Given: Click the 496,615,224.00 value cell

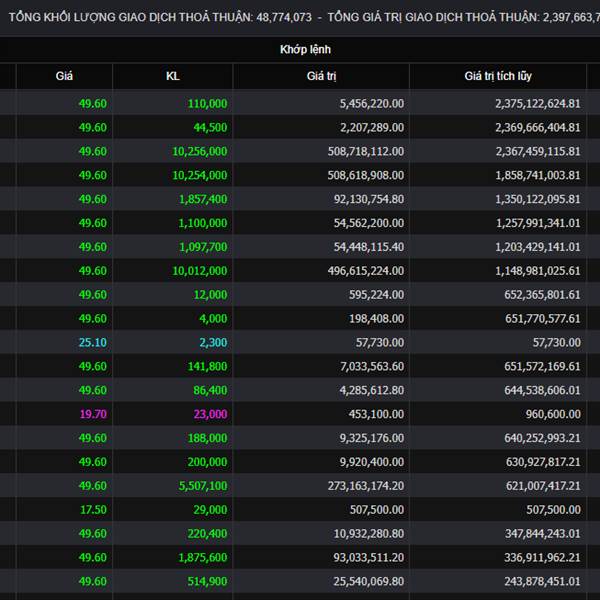Looking at the screenshot, I should (321, 271).
